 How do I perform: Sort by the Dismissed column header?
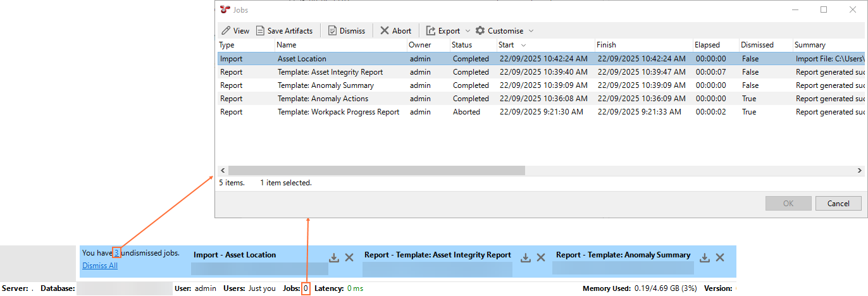pos(766,45)
